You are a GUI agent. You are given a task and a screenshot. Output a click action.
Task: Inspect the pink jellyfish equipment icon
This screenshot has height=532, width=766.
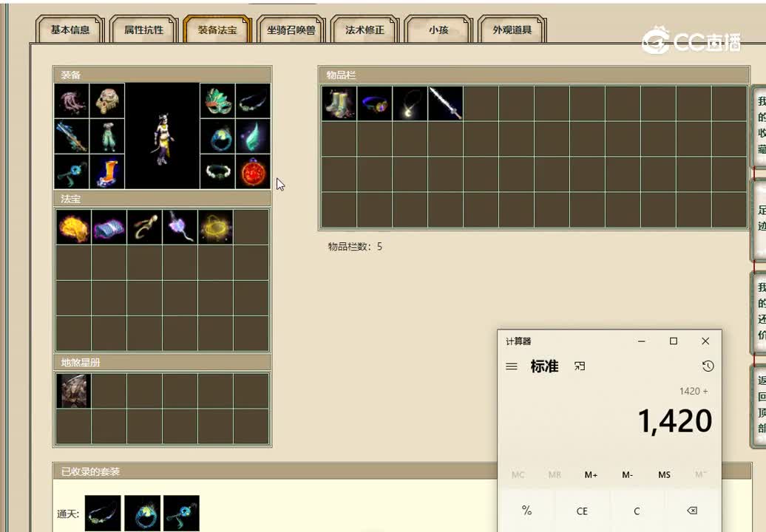click(72, 101)
